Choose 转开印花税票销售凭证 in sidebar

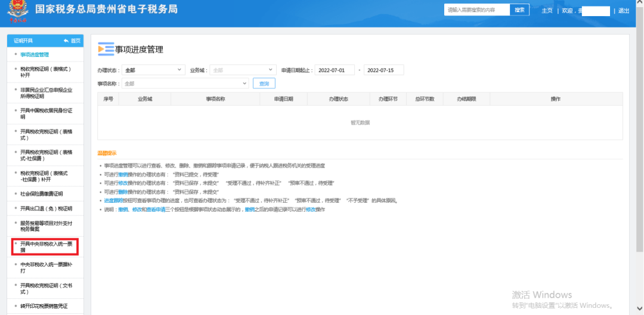pyautogui.click(x=44, y=305)
